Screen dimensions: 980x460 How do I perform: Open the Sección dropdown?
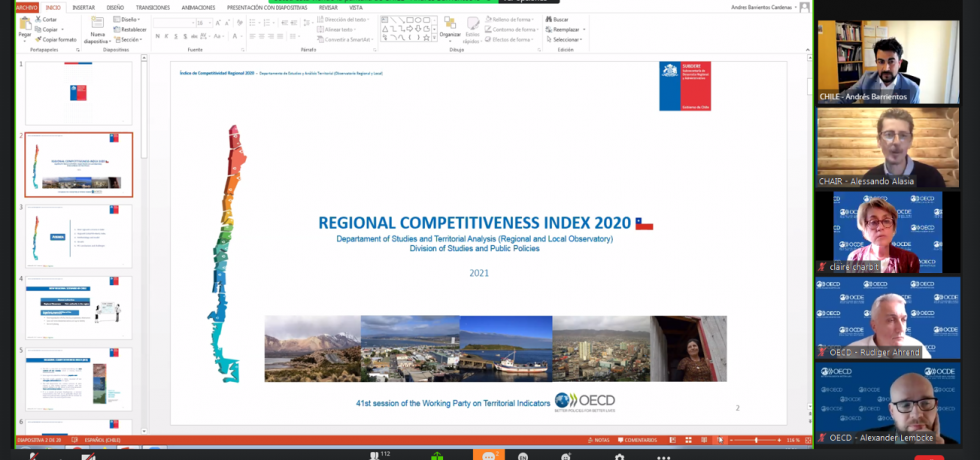128,39
